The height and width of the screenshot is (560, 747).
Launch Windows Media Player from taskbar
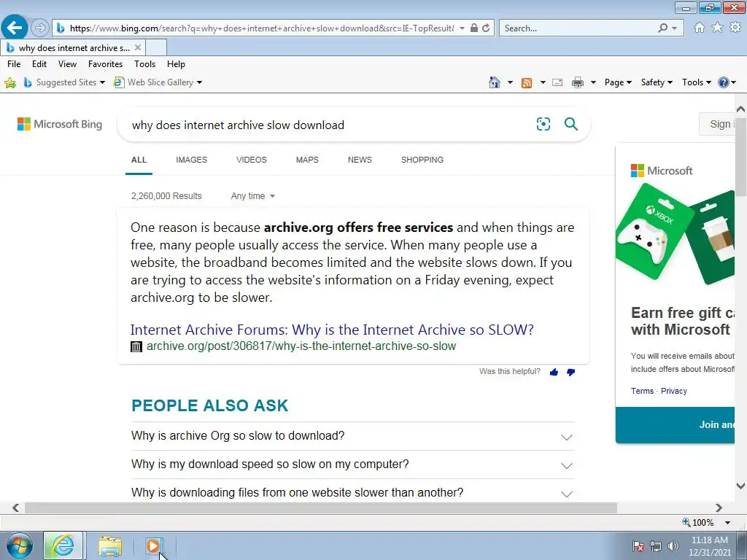coord(154,546)
